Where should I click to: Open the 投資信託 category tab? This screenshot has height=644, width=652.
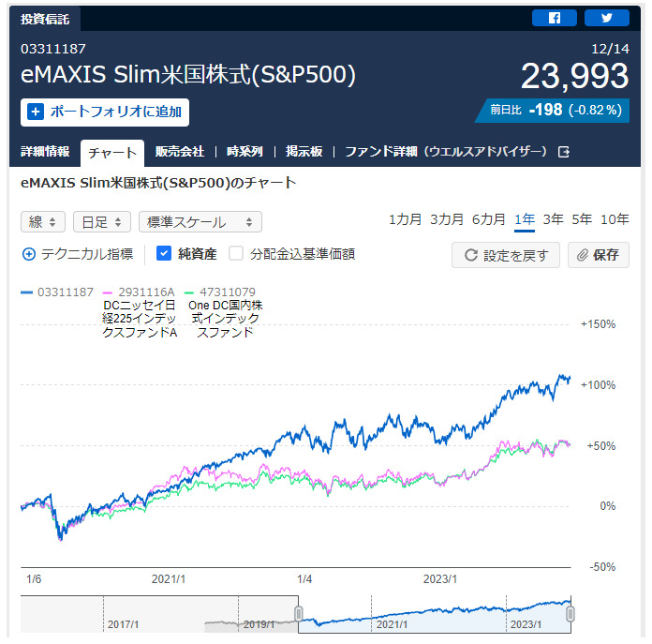coord(45,19)
